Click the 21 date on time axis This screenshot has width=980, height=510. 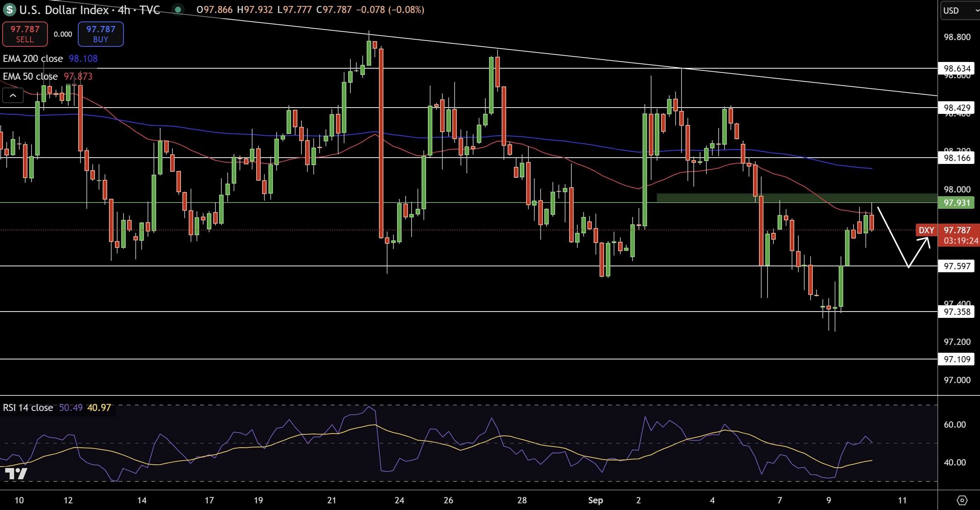coord(331,500)
